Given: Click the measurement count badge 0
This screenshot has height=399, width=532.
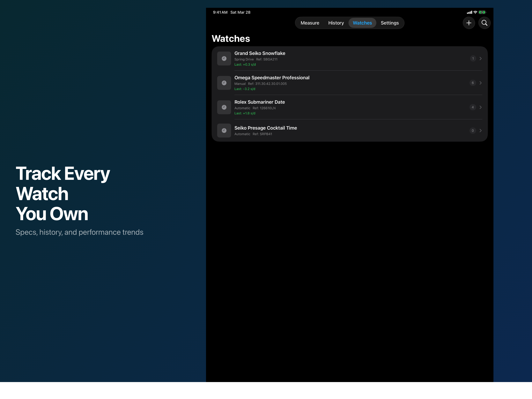Looking at the screenshot, I should pos(472,130).
